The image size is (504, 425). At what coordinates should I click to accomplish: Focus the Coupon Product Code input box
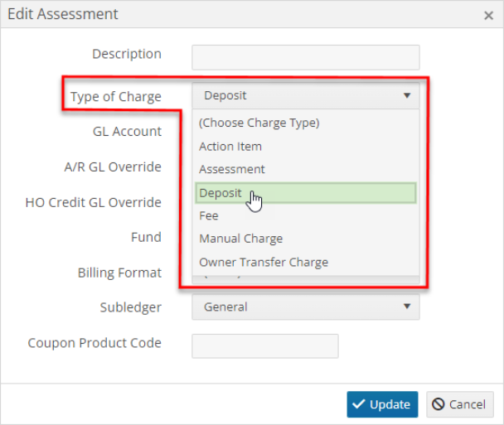(x=265, y=346)
